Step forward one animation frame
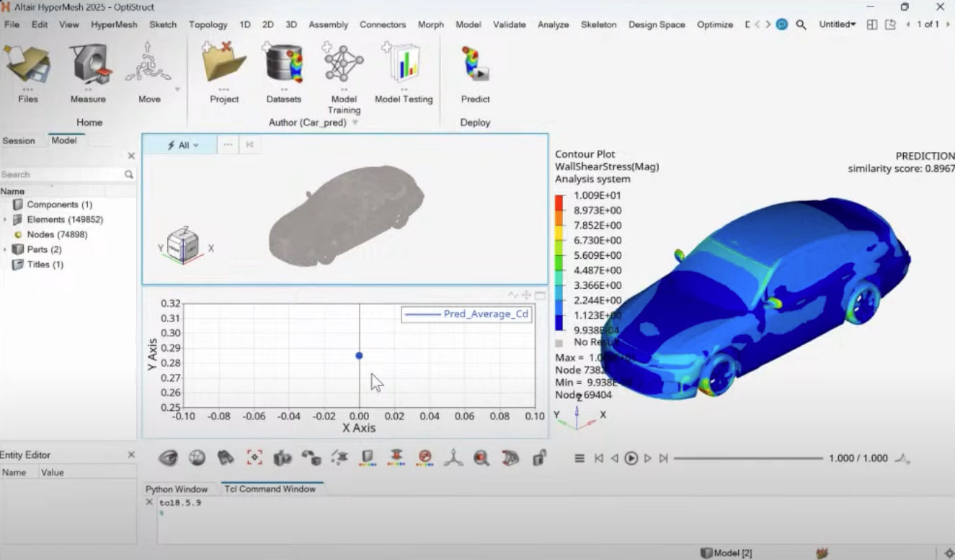 (648, 458)
